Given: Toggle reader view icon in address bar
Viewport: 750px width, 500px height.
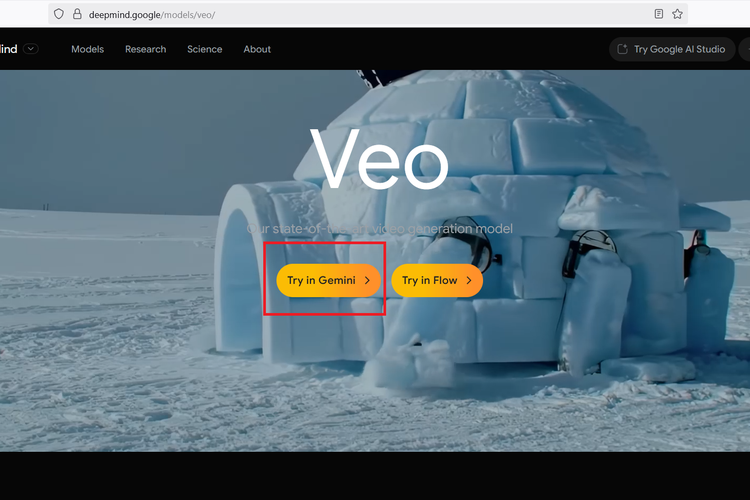Looking at the screenshot, I should click(659, 14).
